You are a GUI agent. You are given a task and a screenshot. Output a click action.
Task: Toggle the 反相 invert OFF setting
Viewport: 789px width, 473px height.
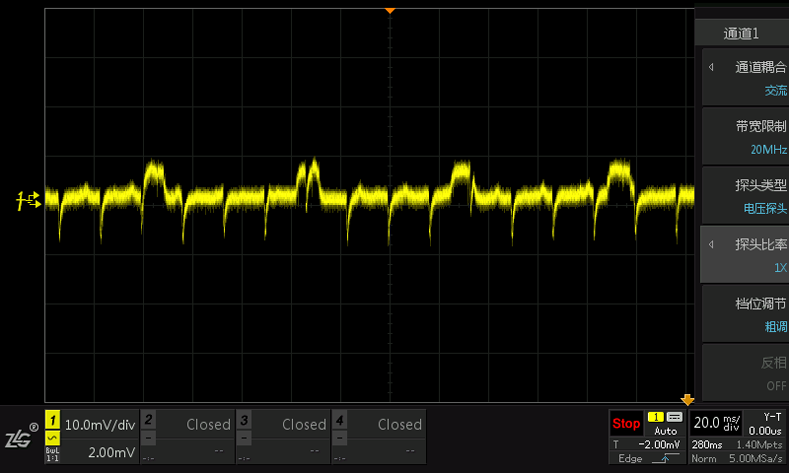point(745,373)
